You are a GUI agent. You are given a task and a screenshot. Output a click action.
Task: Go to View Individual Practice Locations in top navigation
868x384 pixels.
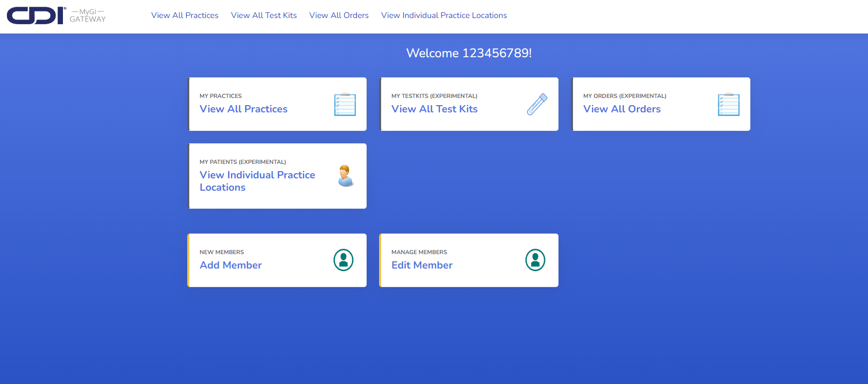tap(444, 15)
